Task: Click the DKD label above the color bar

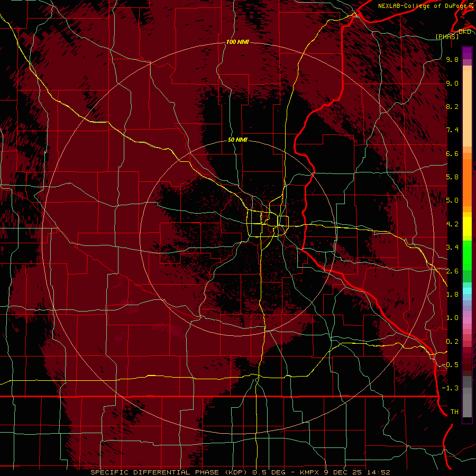Action: (464, 32)
